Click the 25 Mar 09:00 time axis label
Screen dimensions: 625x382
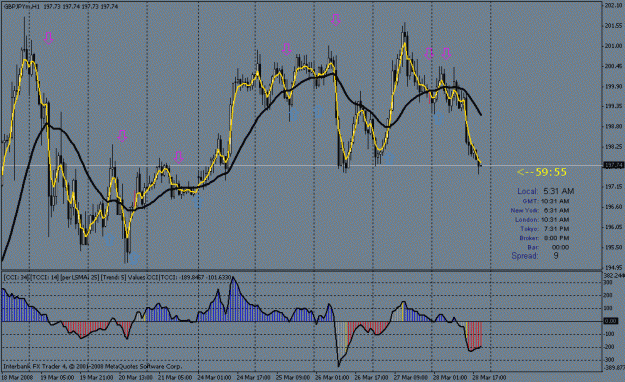coord(293,377)
